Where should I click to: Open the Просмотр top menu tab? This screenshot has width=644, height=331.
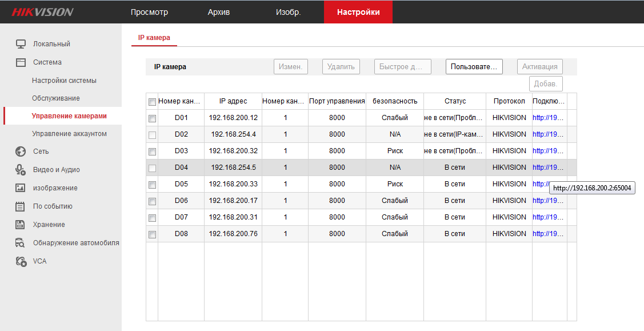149,12
